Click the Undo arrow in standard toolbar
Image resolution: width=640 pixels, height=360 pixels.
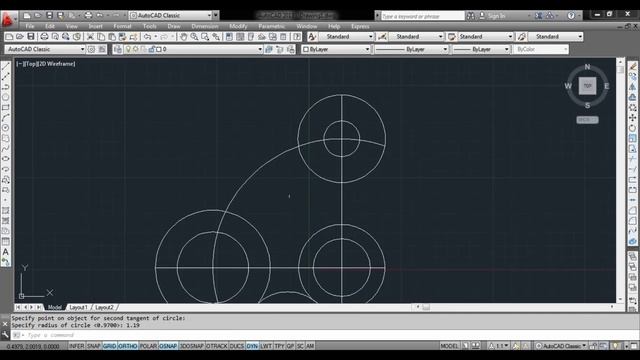147,37
